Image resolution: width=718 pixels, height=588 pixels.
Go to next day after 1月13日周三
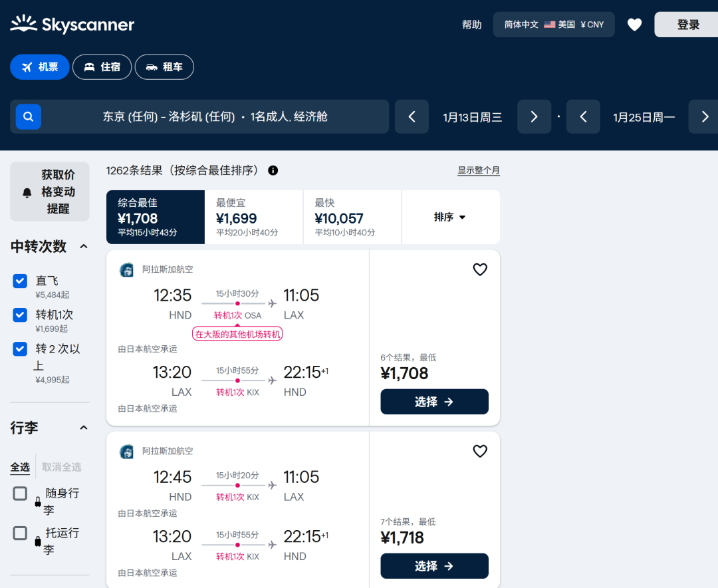pyautogui.click(x=534, y=117)
